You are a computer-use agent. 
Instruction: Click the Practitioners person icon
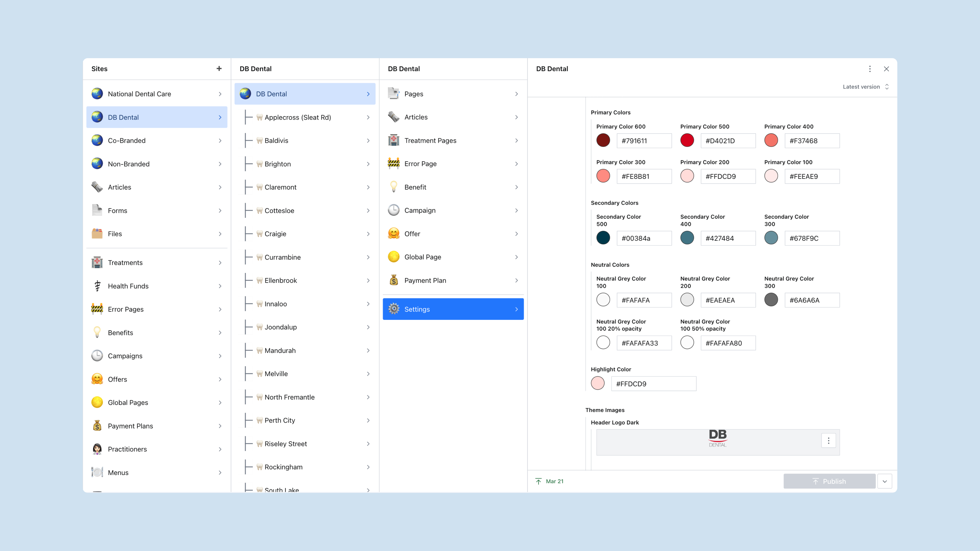pos(97,449)
